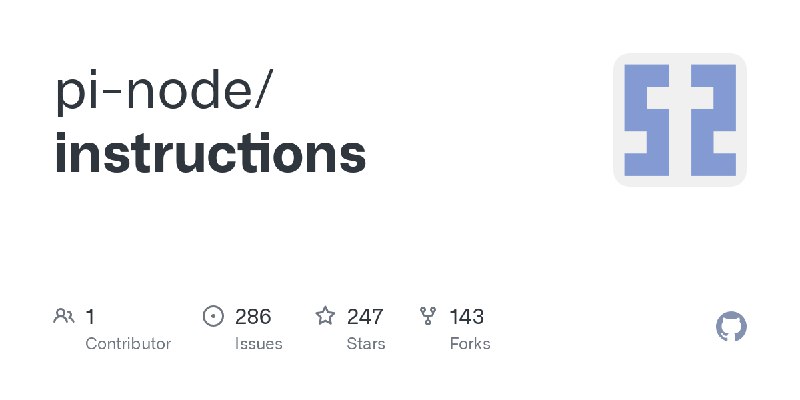Click the star icon
The width and height of the screenshot is (800, 400).
[x=325, y=316]
